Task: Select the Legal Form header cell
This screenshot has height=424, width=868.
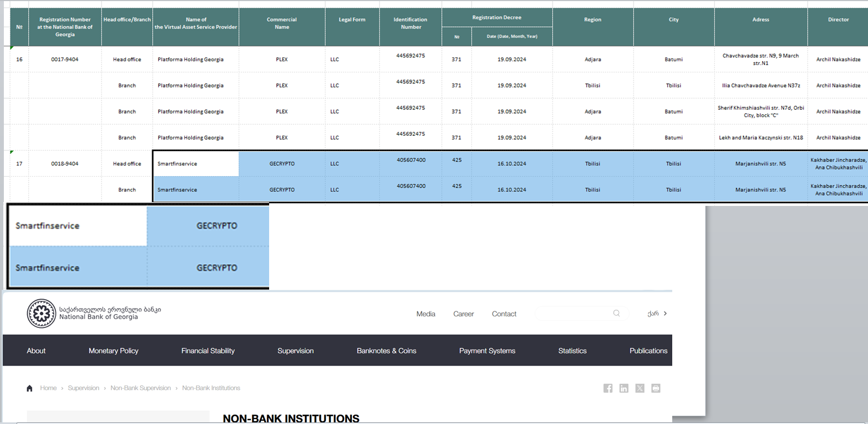Action: tap(352, 27)
